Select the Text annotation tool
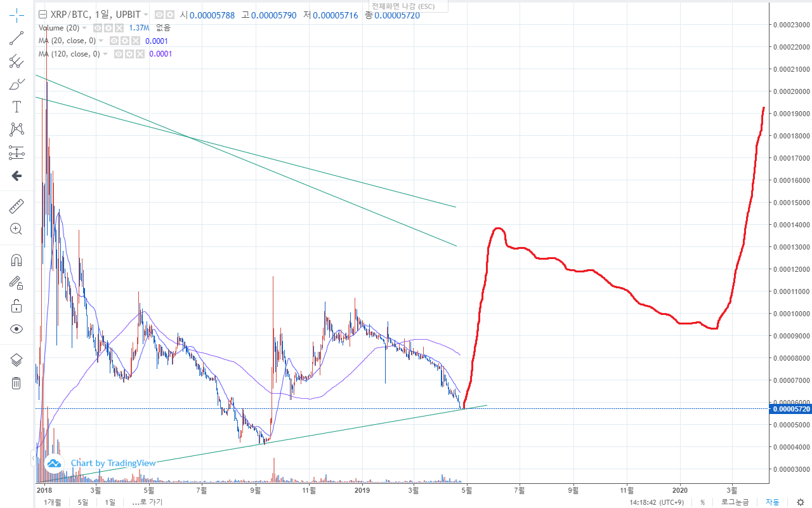The width and height of the screenshot is (812, 508). (16, 107)
